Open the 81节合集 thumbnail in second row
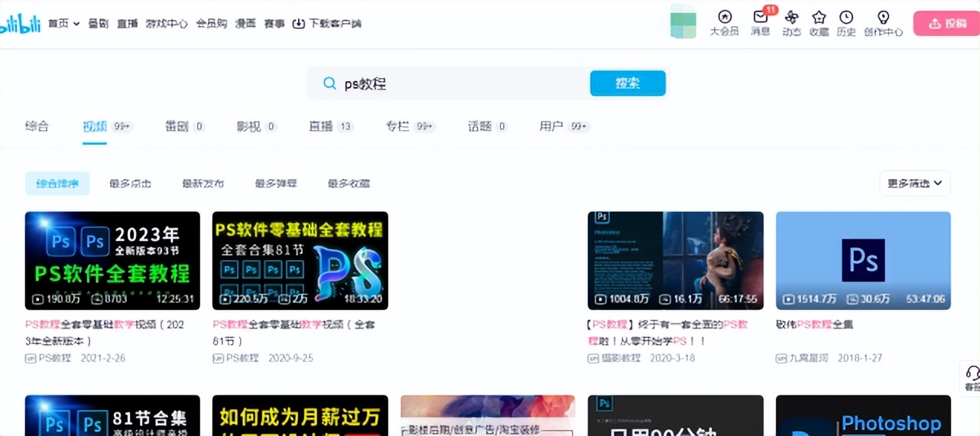This screenshot has height=436, width=980. tap(112, 415)
